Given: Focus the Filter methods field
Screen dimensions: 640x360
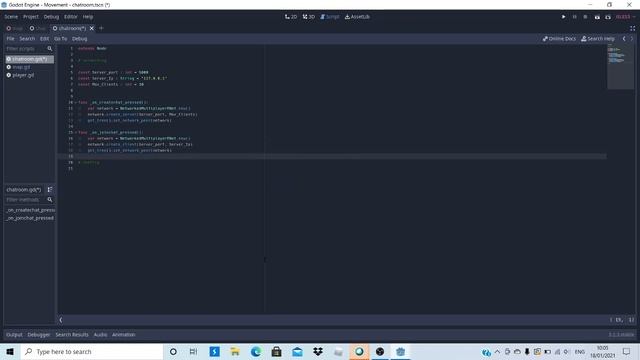Looking at the screenshot, I should 25,200.
